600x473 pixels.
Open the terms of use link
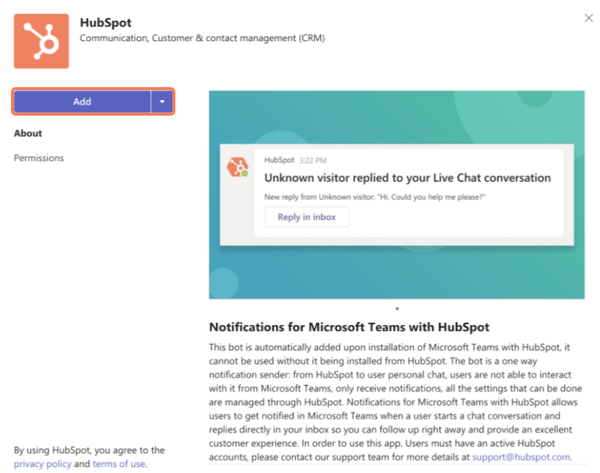119,464
